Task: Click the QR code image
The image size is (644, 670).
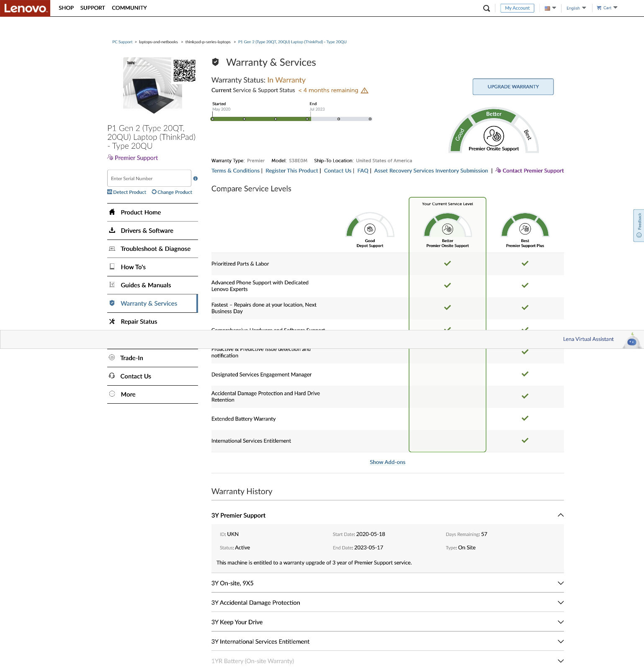Action: [x=185, y=70]
